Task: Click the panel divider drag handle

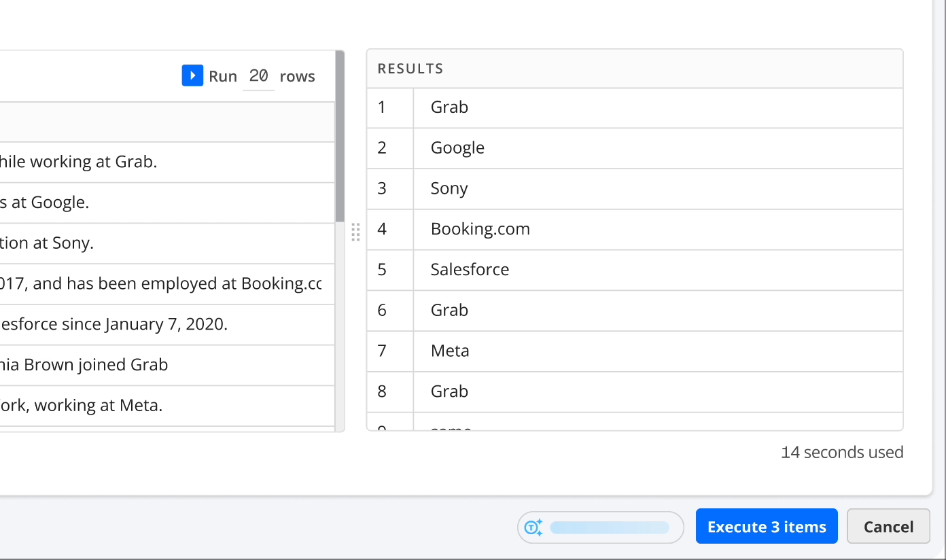Action: click(355, 232)
